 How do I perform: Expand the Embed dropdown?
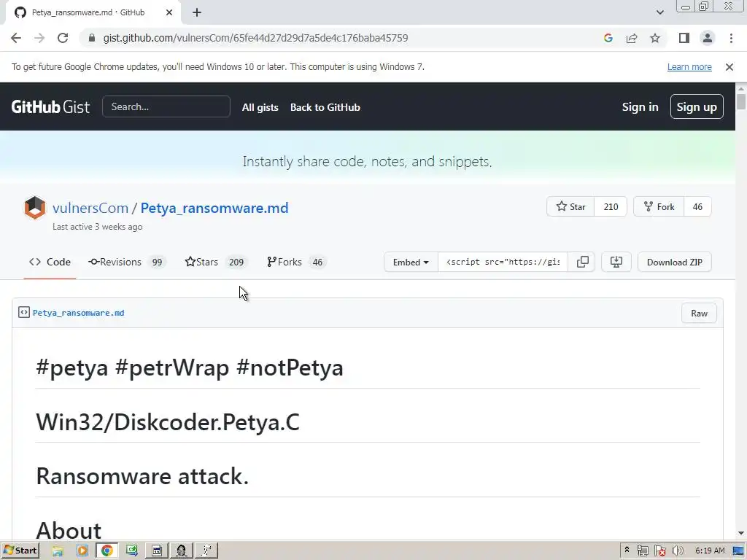click(411, 262)
